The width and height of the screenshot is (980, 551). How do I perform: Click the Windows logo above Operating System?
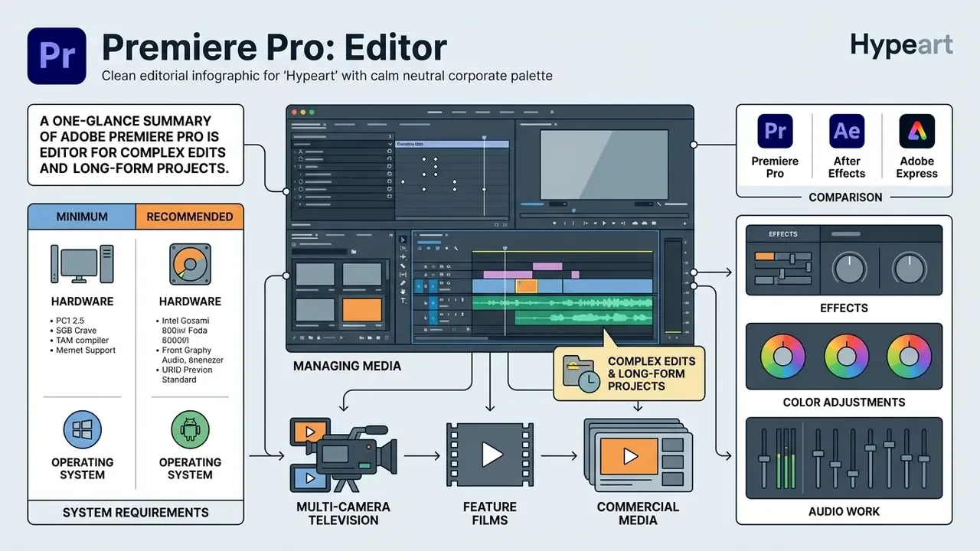[82, 430]
